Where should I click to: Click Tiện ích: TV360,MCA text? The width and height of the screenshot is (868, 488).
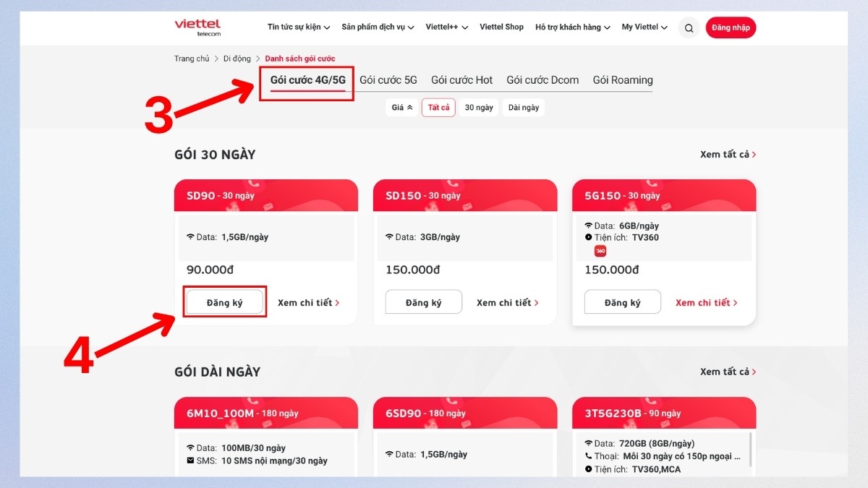[x=632, y=469]
